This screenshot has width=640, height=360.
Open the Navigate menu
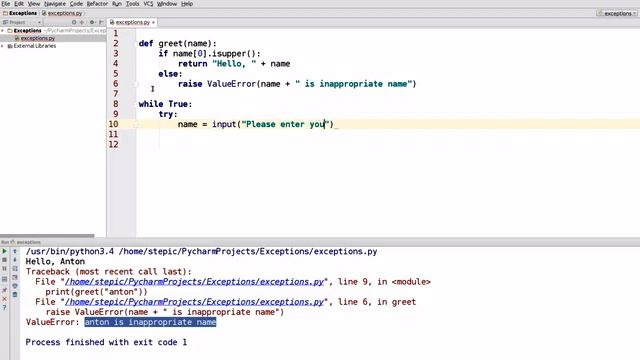tap(55, 4)
